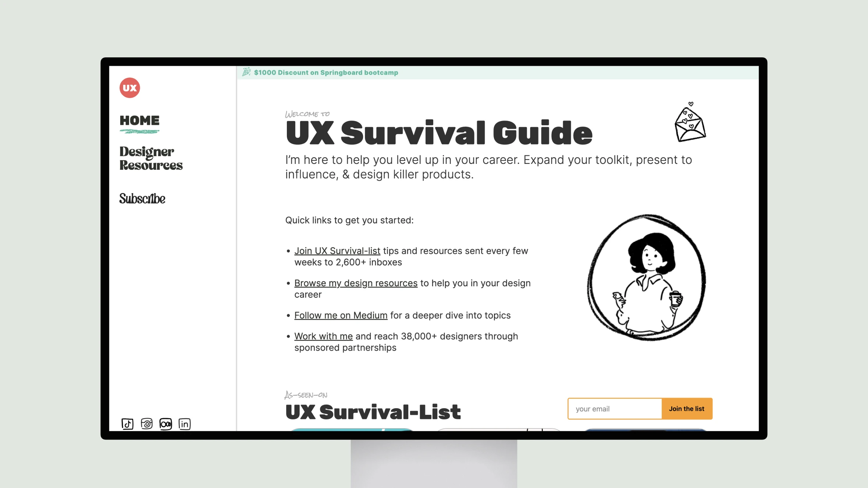Click the $1000 Springboard discount banner icon
Image resolution: width=868 pixels, height=488 pixels.
tap(247, 72)
